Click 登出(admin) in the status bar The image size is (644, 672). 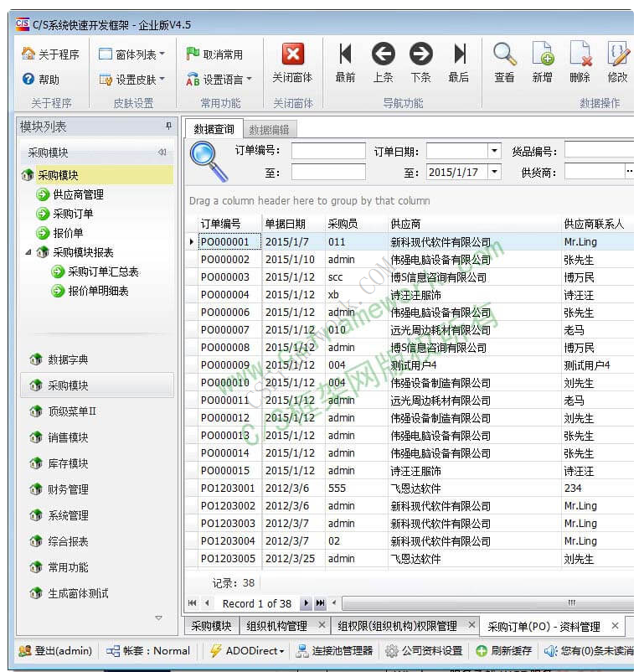tap(56, 650)
